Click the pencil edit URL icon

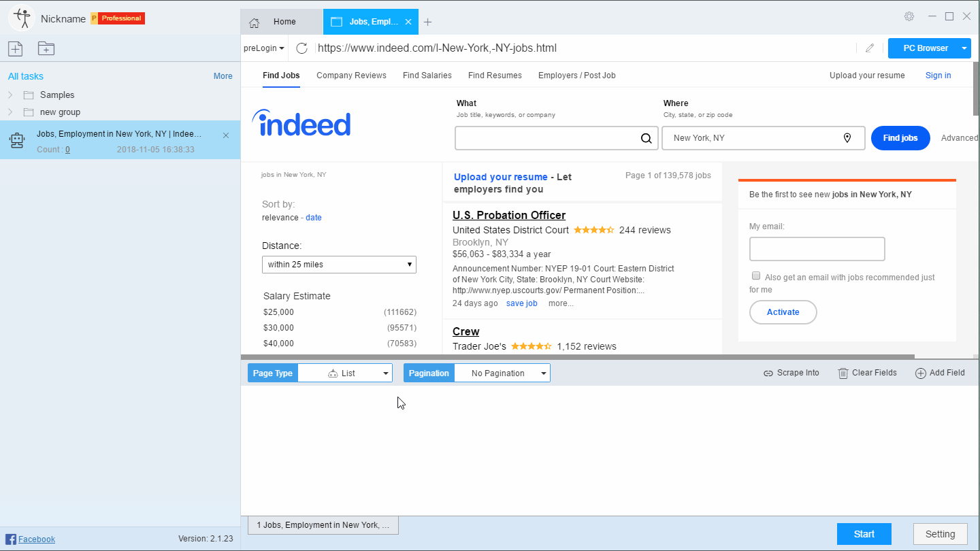pyautogui.click(x=870, y=48)
